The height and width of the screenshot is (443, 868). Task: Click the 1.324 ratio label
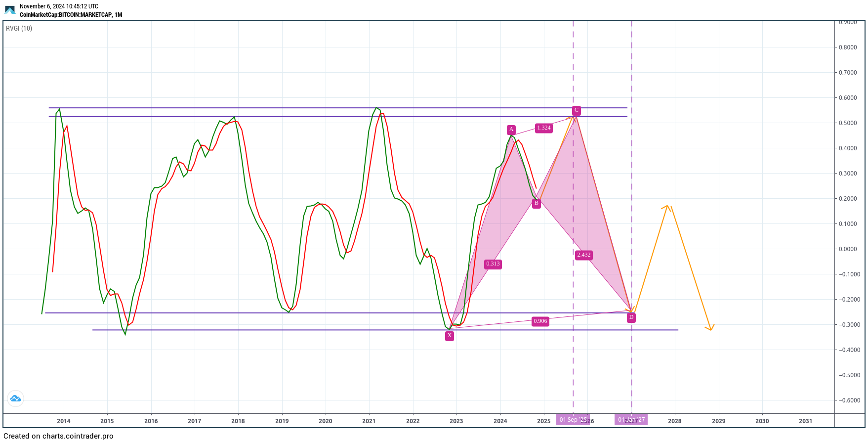click(x=544, y=128)
